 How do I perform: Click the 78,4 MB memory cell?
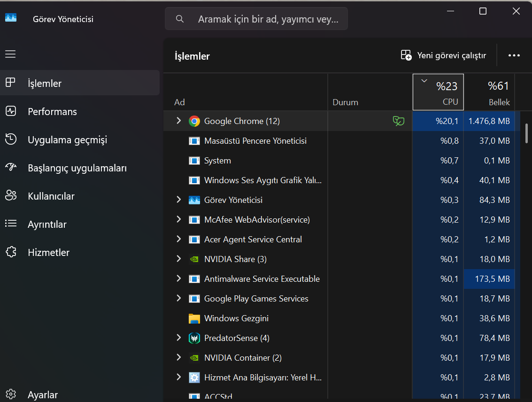[489, 338]
